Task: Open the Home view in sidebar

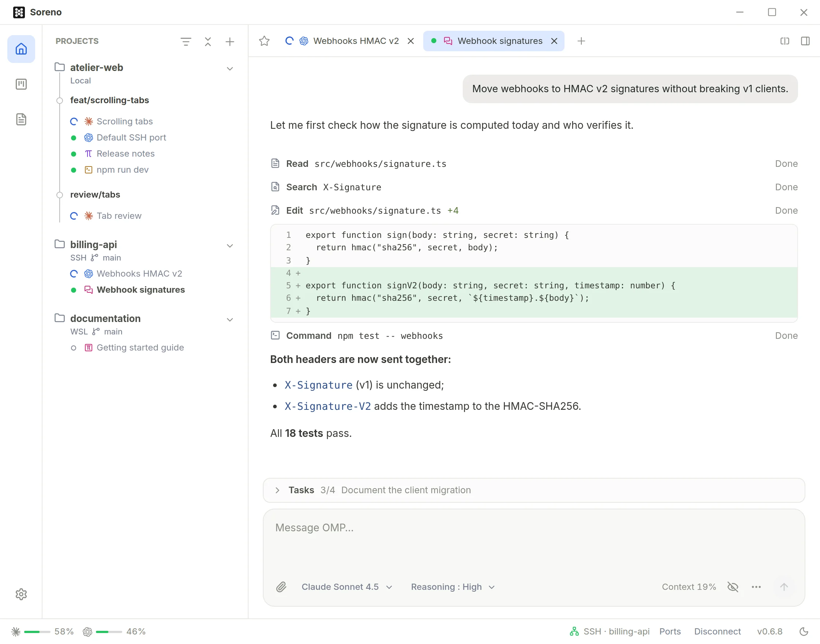Action: pos(21,49)
